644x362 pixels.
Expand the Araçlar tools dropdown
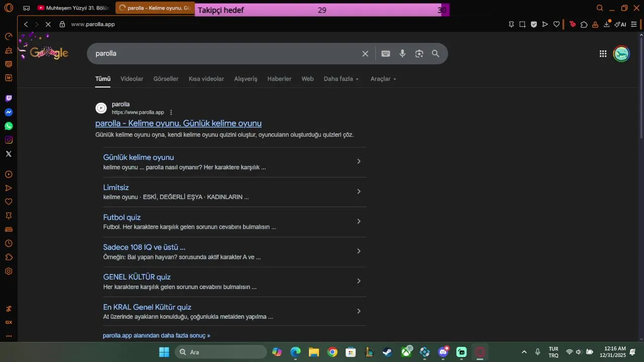[383, 79]
